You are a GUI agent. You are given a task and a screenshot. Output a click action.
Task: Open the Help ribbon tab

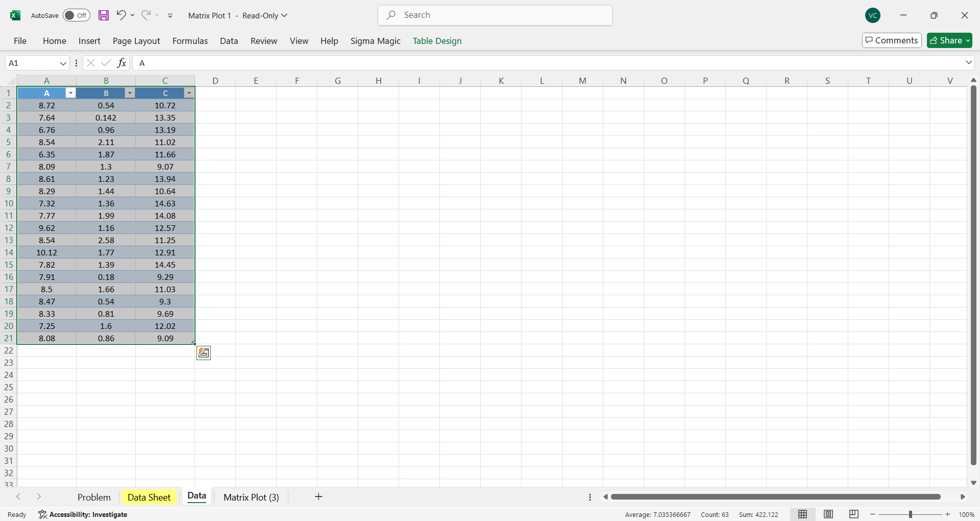click(329, 41)
